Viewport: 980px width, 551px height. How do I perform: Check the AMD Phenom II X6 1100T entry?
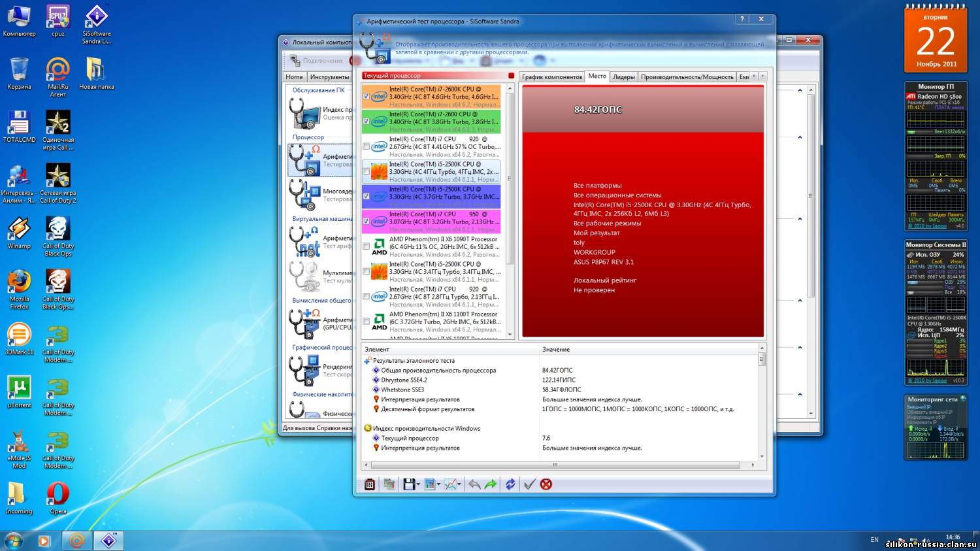(367, 322)
